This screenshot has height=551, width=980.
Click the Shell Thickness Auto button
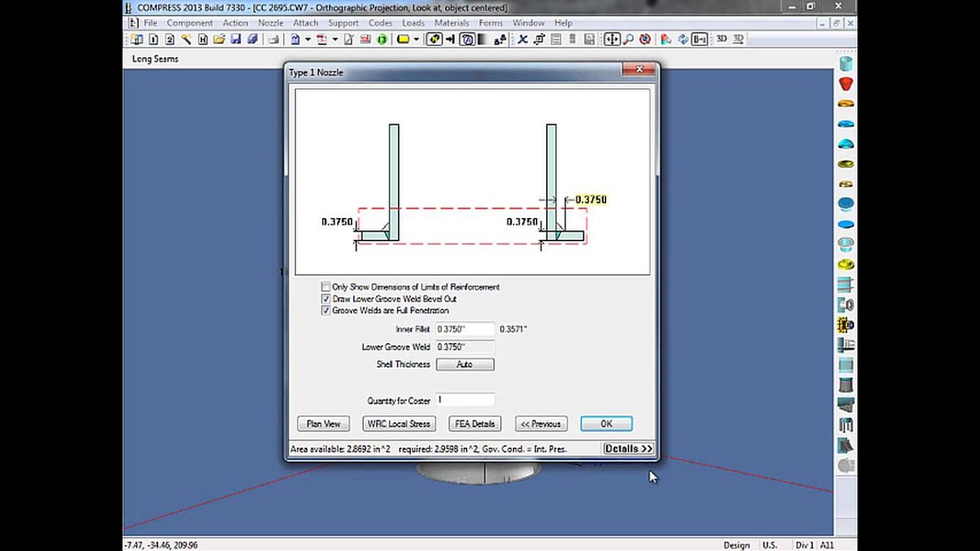[x=465, y=364]
